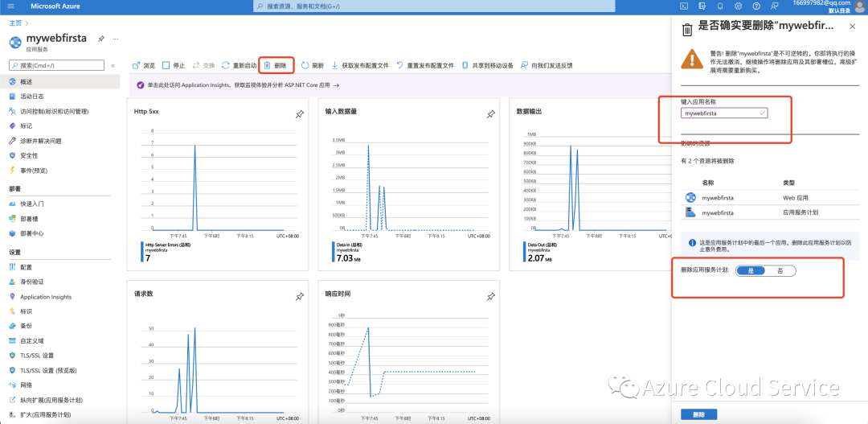Click the app name input field

point(724,113)
